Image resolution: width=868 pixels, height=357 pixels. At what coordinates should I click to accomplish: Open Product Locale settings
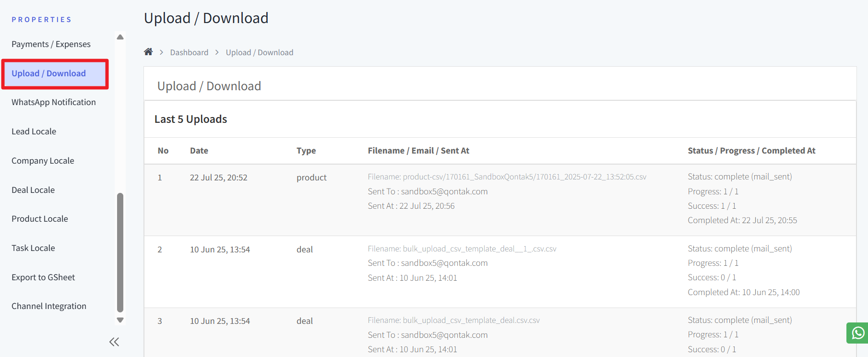[x=40, y=219]
